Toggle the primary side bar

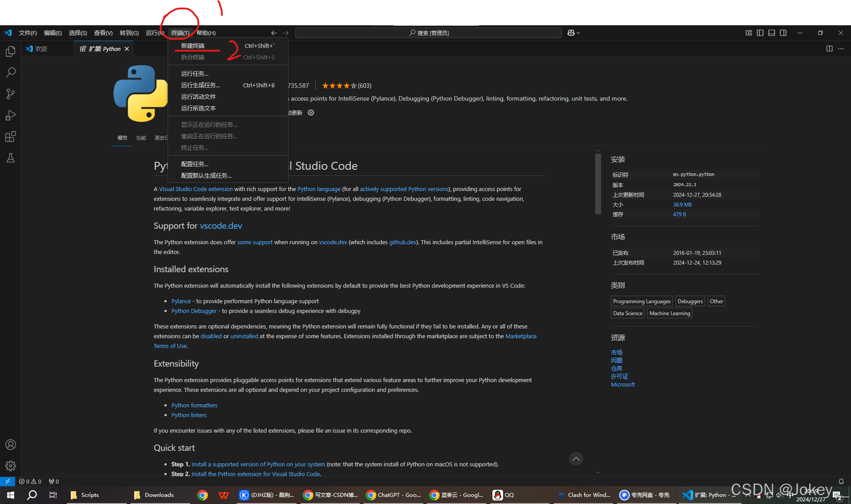click(x=760, y=33)
